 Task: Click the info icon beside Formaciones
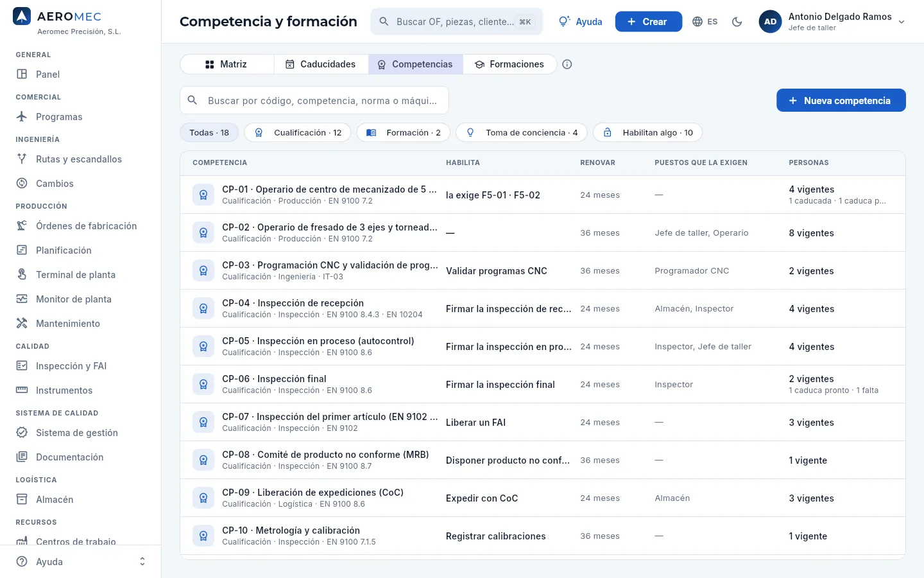pyautogui.click(x=567, y=64)
